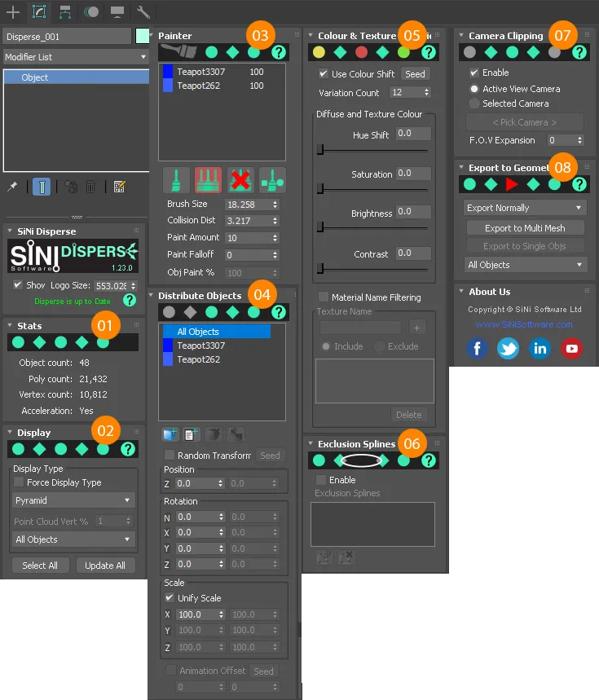Open SiNi LinkedIn page icon

point(540,348)
